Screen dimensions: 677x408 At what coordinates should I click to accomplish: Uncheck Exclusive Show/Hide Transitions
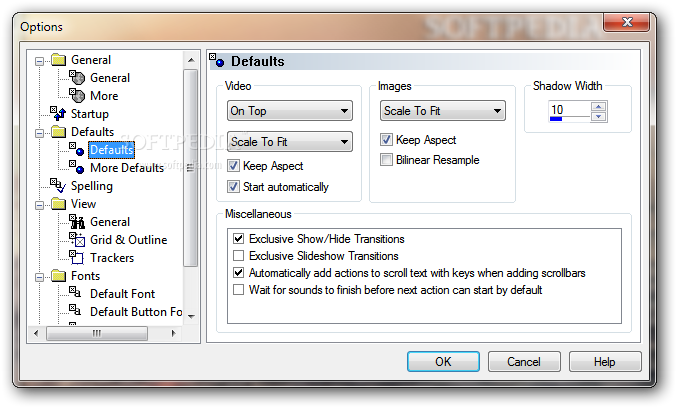(238, 239)
